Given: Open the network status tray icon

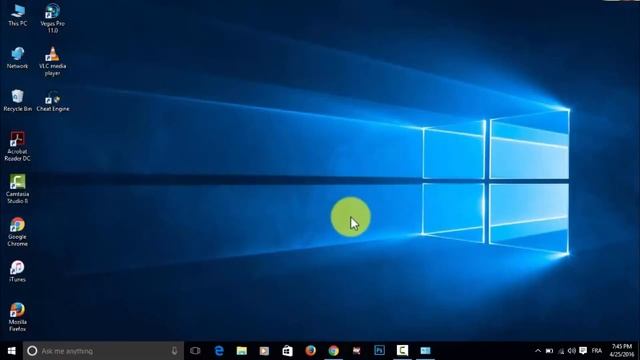Looking at the screenshot, I should 561,351.
